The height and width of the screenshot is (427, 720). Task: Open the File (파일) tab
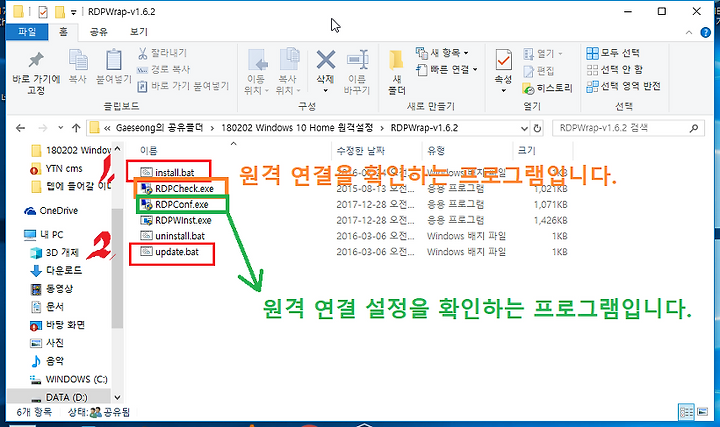pos(27,32)
